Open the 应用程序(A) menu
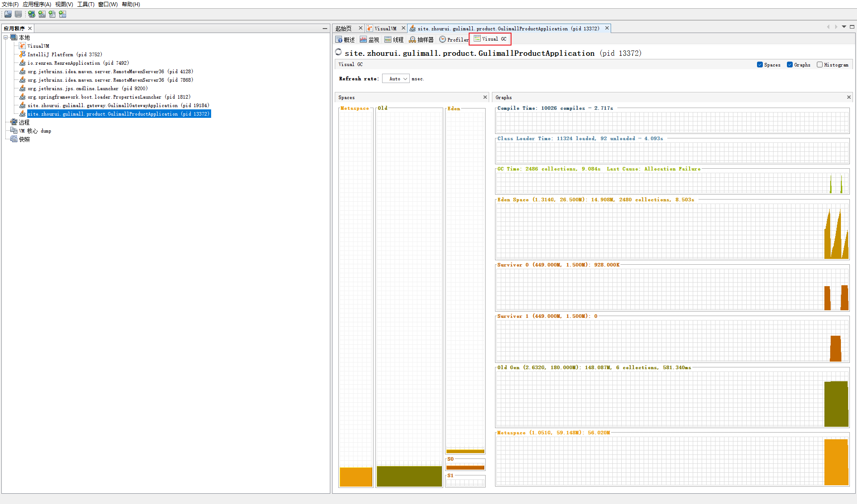The height and width of the screenshot is (504, 857). [37, 4]
